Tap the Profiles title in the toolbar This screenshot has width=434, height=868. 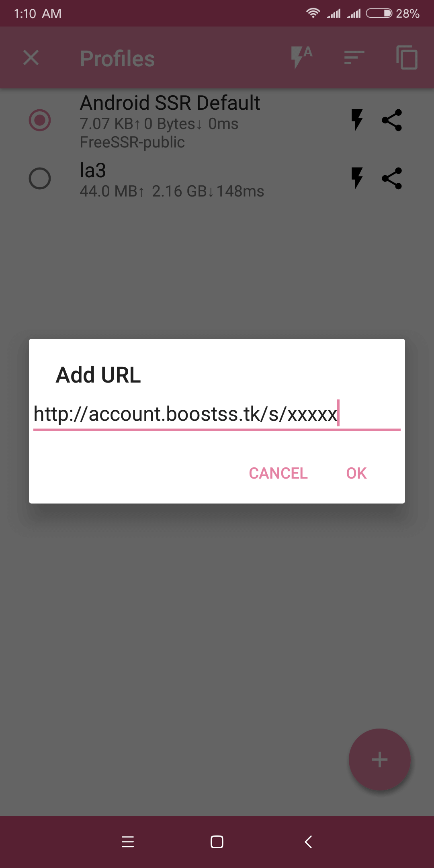coord(117,59)
